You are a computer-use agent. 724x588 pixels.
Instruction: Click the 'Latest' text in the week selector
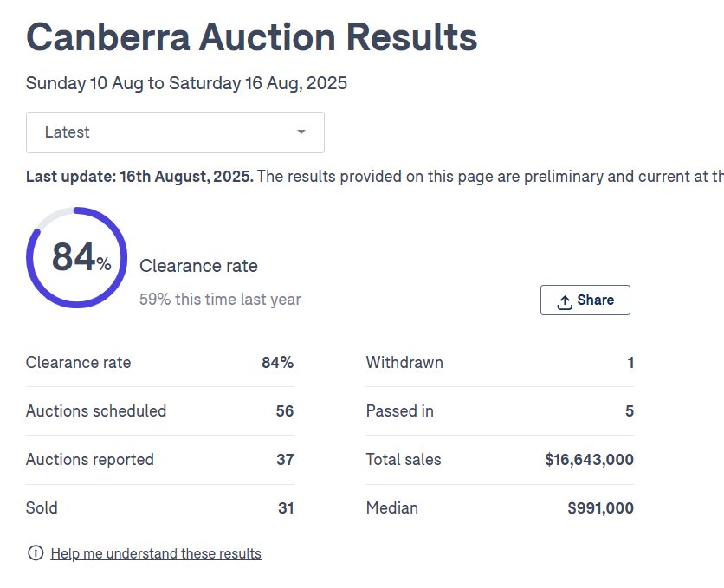coord(68,132)
